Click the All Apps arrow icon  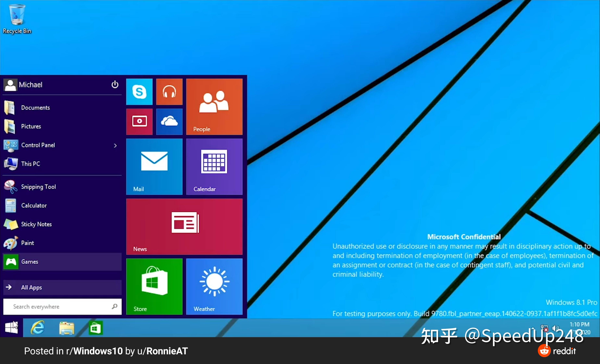9,287
